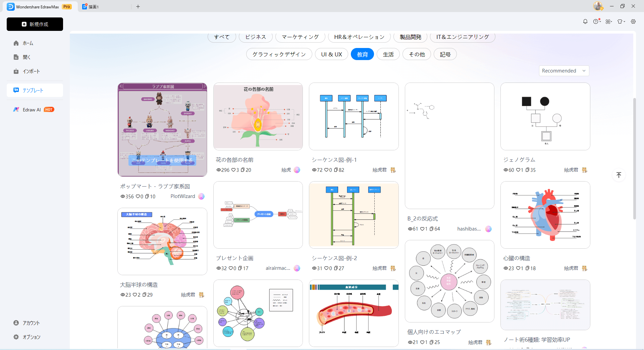Viewport: 644px width, 350px height.
Task: Open the dropdown next to the t-shirt icon
Action: 624,21
